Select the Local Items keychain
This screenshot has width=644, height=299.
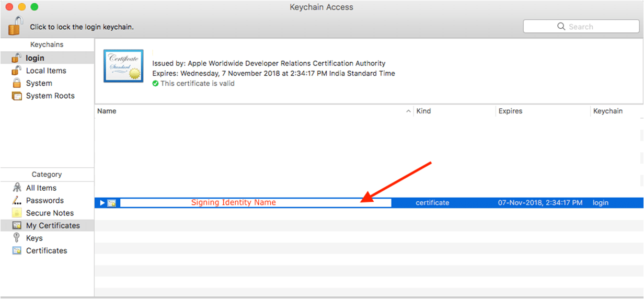(47, 71)
